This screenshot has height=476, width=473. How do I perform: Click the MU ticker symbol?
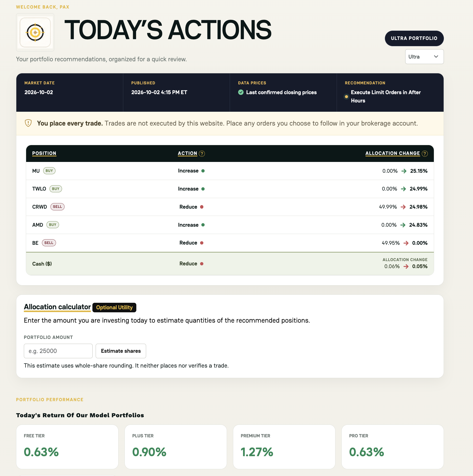tap(36, 171)
